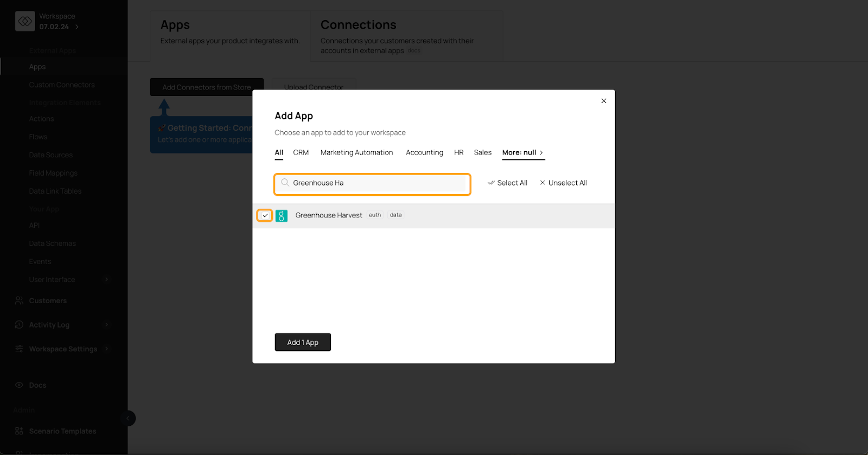Click Unselect All apps

(x=564, y=183)
